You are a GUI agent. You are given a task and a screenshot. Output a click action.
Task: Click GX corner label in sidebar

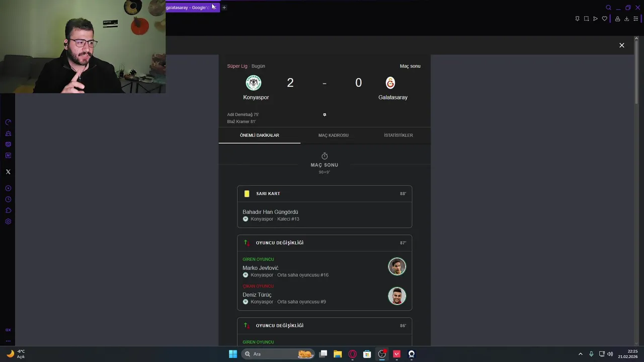coord(8,330)
